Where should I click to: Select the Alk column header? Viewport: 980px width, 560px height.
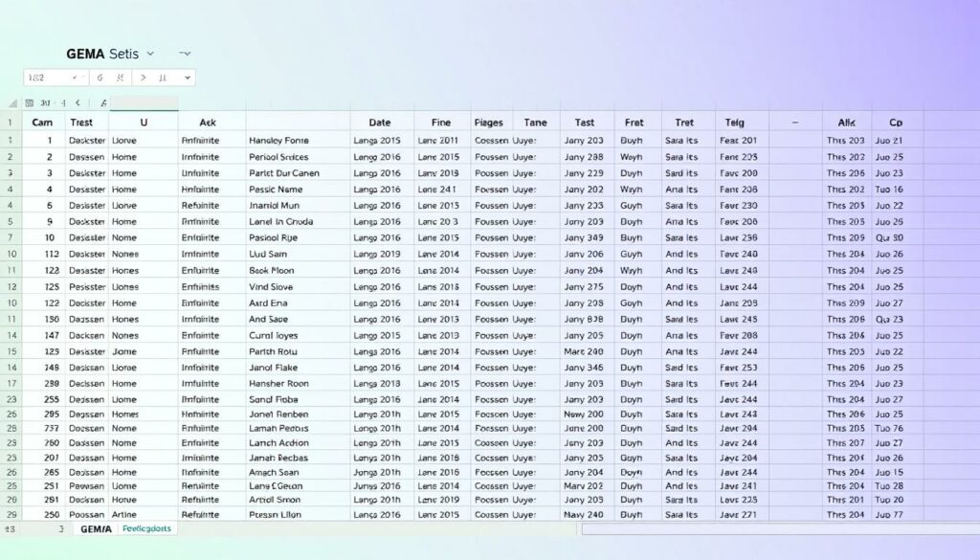(x=847, y=123)
